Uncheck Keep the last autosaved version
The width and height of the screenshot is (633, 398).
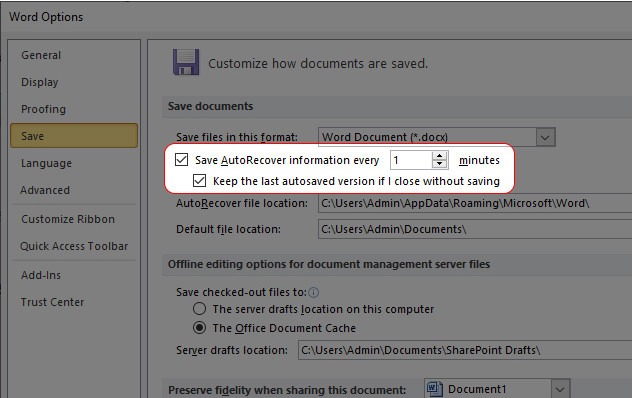click(x=199, y=180)
